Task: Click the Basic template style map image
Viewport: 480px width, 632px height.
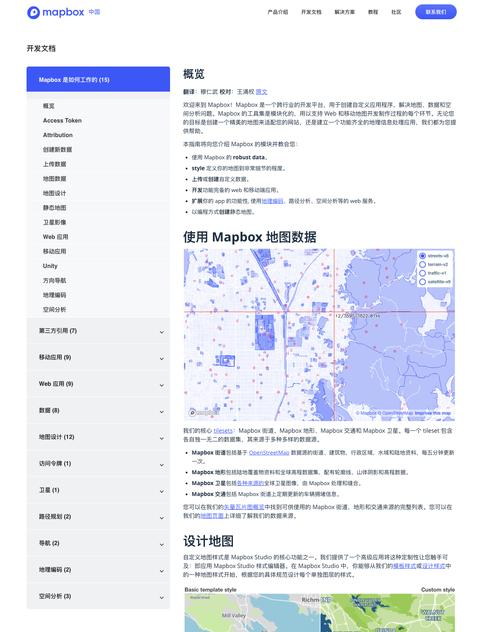Action: [252, 613]
